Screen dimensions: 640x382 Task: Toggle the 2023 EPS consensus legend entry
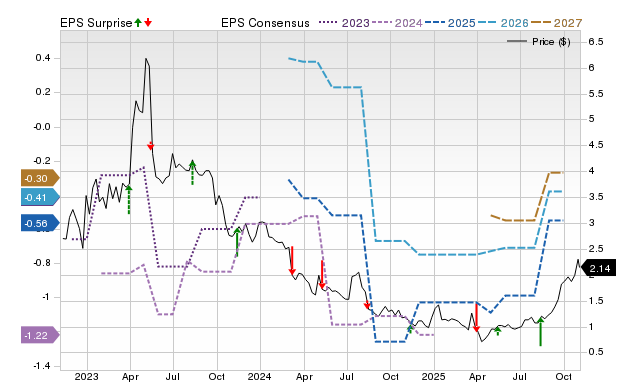(x=344, y=23)
